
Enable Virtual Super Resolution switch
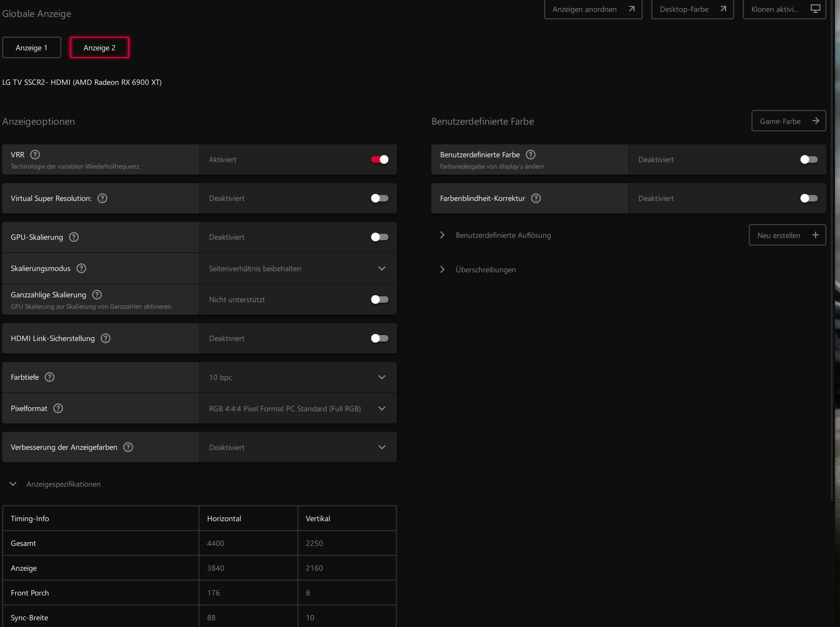(379, 198)
